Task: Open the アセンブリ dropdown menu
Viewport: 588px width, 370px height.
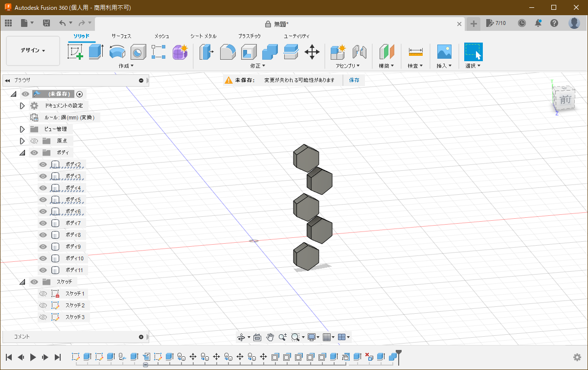Action: (x=348, y=66)
